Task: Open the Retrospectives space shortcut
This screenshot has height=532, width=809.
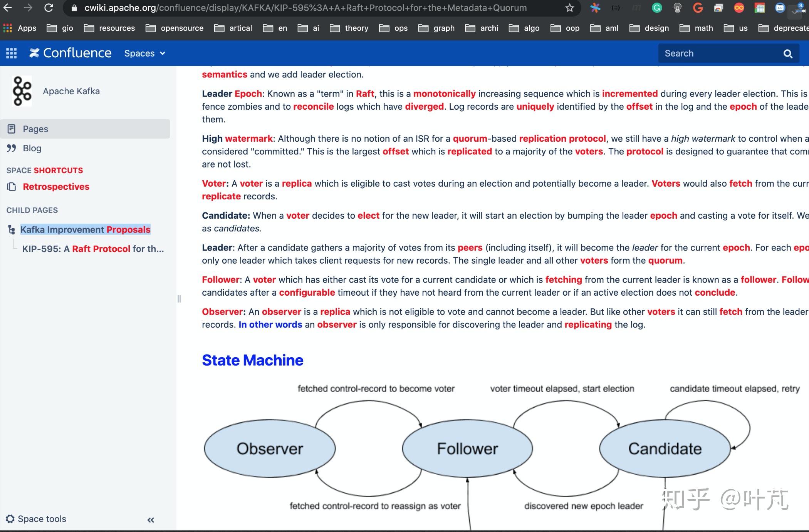Action: (x=56, y=187)
